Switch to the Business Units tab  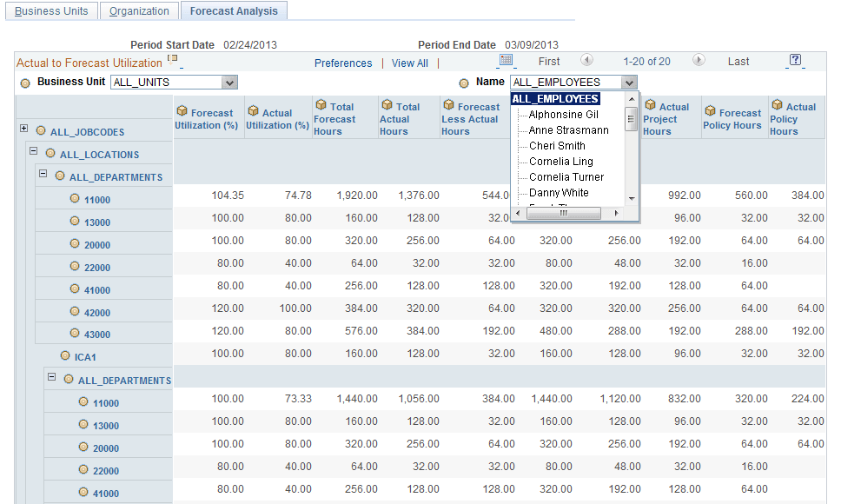click(x=50, y=10)
